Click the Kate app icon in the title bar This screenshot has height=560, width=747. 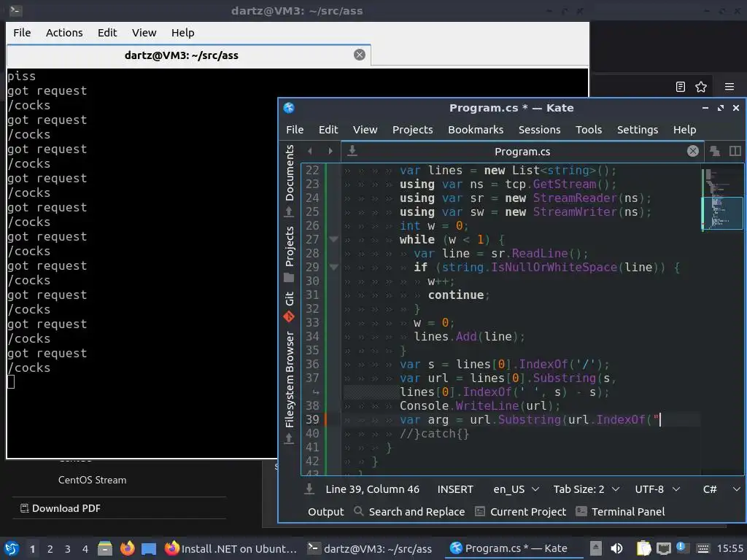289,108
